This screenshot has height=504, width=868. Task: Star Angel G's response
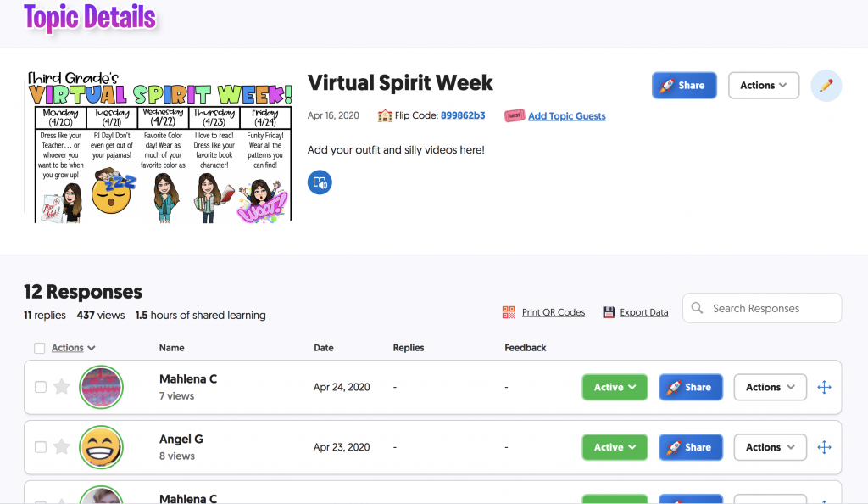61,446
